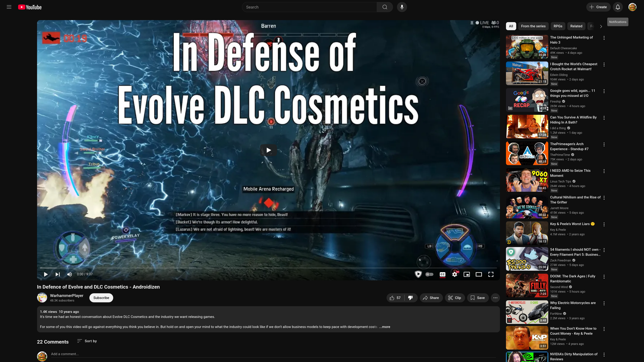Toggle closed captions
This screenshot has height=362, width=644.
pos(442,274)
